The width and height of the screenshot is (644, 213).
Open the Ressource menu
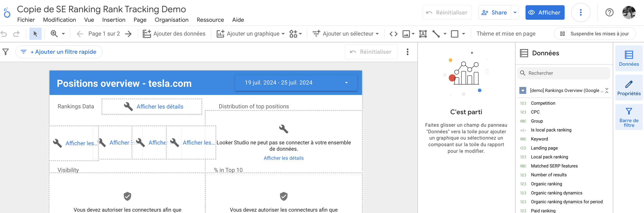point(210,20)
